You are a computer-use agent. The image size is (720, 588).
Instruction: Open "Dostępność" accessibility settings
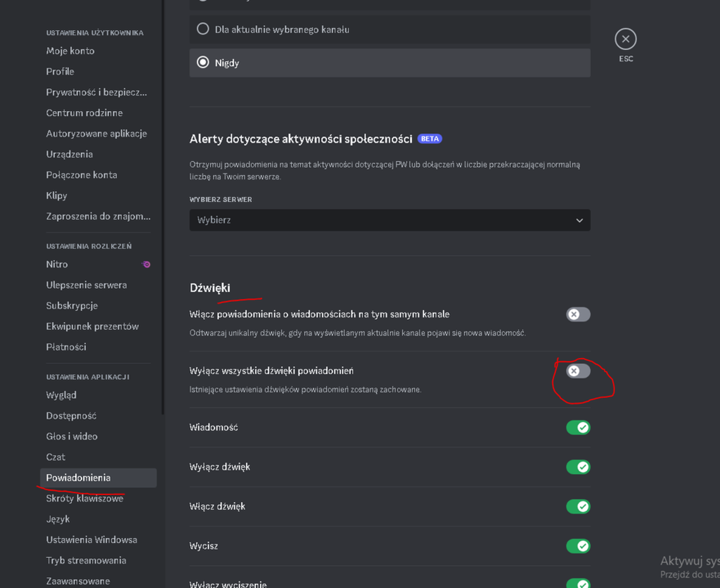71,416
